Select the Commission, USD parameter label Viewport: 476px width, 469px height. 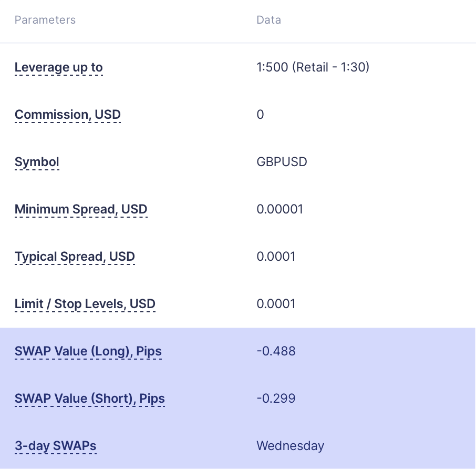pyautogui.click(x=68, y=115)
